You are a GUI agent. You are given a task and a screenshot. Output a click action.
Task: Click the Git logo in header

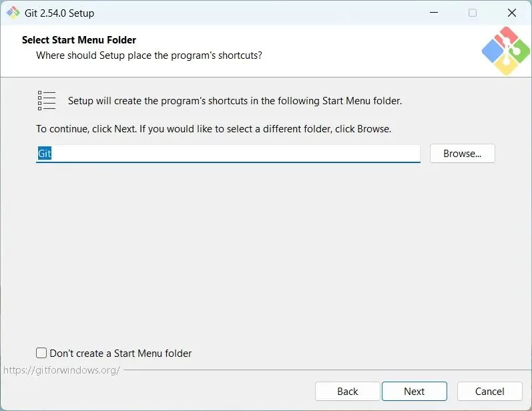click(x=505, y=51)
